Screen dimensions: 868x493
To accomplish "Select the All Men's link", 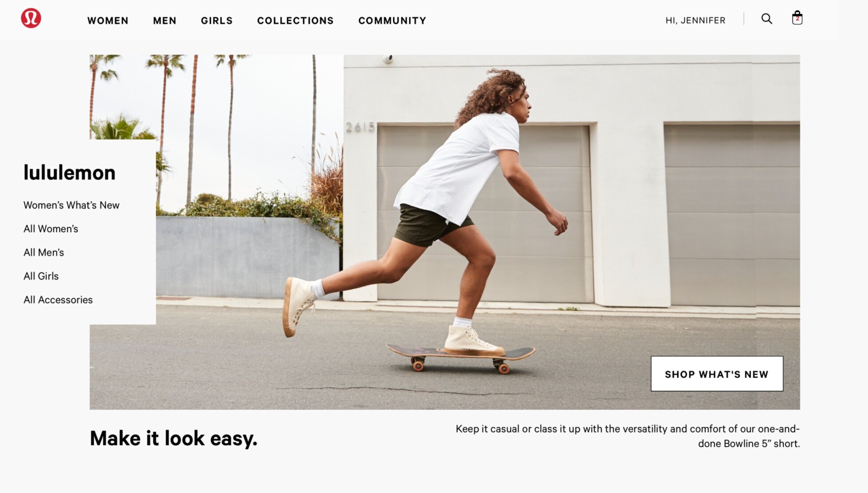I will (44, 252).
